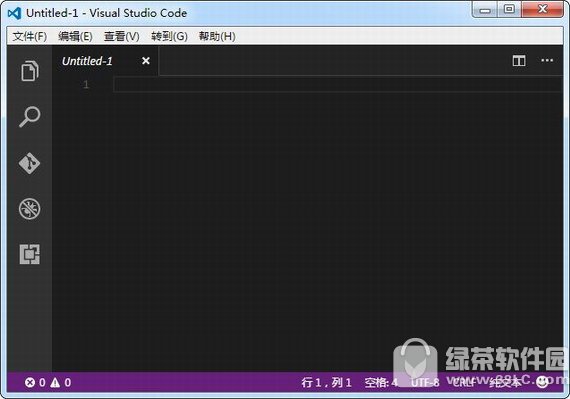The width and height of the screenshot is (570, 399).
Task: Change indentation via 空格: 4
Action: coord(381,382)
